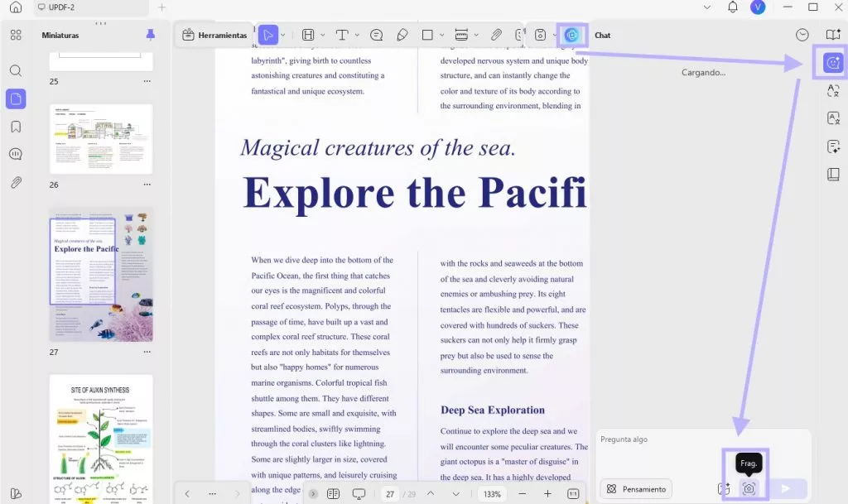Select the comment note tool
848x504 pixels.
[377, 35]
